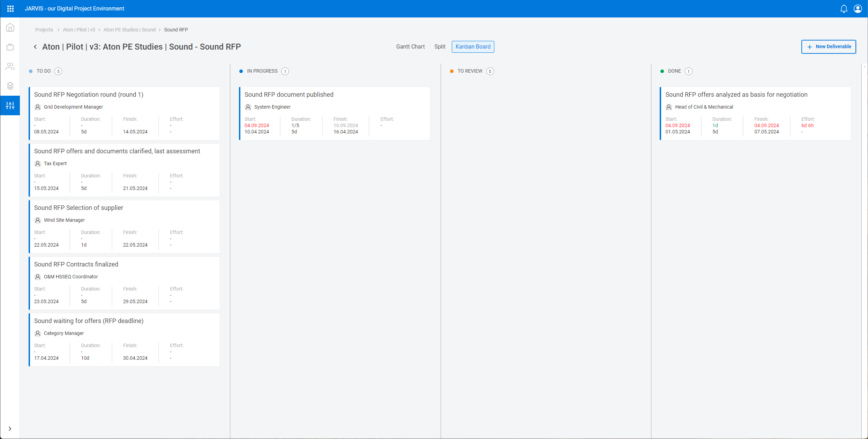Open user account profile icon
The width and height of the screenshot is (868, 439).
point(858,9)
